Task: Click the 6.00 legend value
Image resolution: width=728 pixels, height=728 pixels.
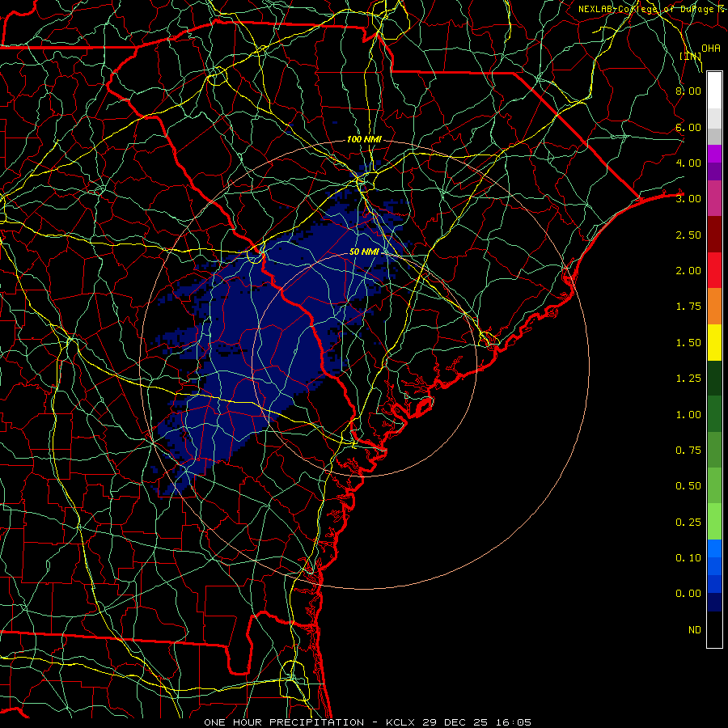Action: click(688, 127)
